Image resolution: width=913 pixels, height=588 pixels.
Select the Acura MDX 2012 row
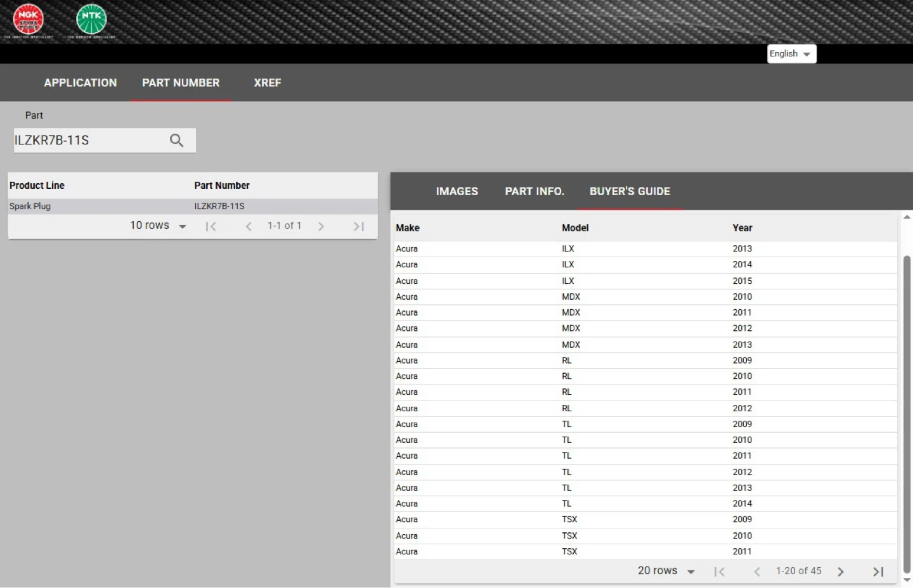[x=645, y=328]
